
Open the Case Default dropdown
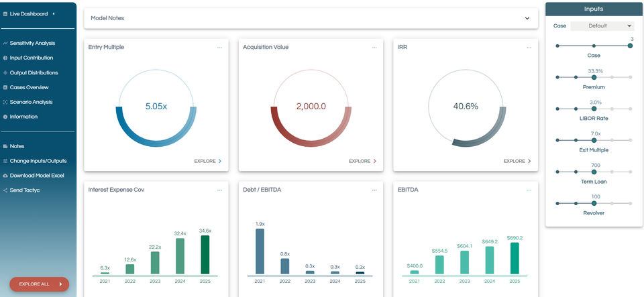point(602,26)
